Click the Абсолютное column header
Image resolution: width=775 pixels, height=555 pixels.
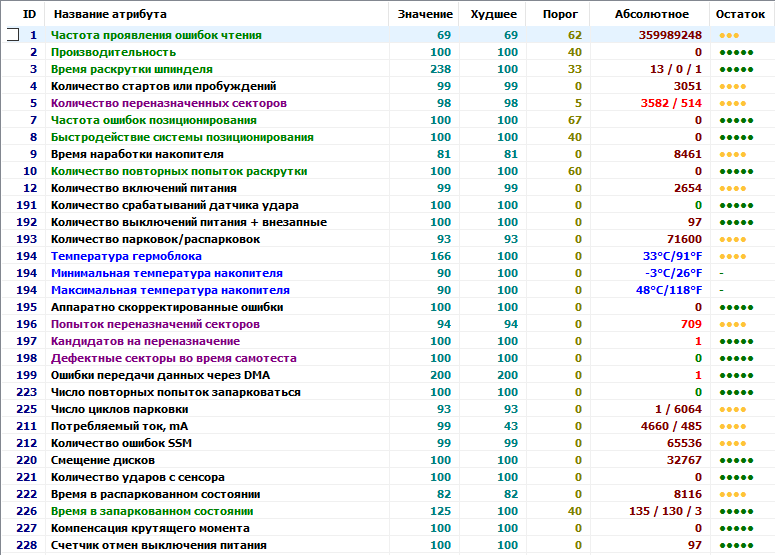[x=653, y=14]
